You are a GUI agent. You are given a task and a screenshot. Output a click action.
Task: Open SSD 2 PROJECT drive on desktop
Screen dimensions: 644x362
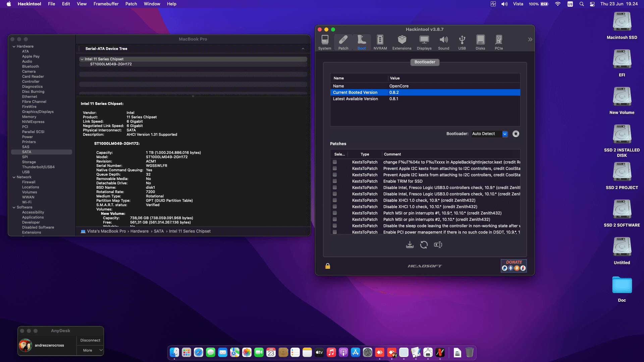pyautogui.click(x=622, y=176)
